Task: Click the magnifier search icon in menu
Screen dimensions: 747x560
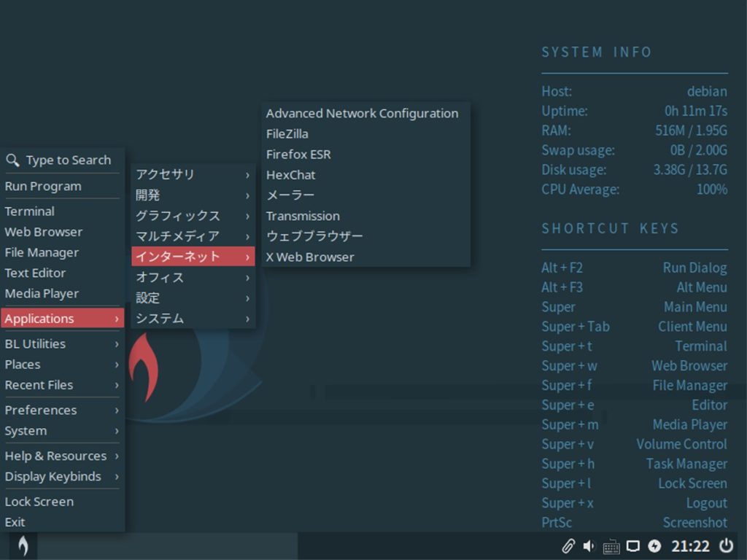Action: click(x=12, y=160)
